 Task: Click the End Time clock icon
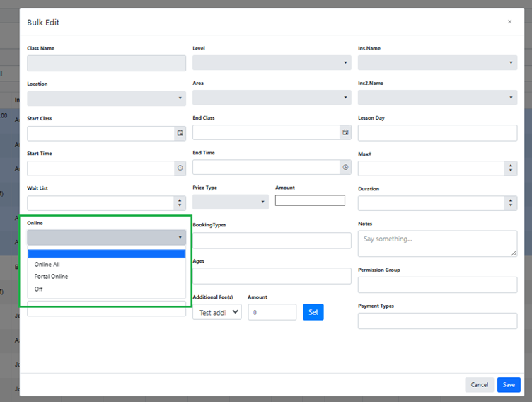(x=345, y=167)
